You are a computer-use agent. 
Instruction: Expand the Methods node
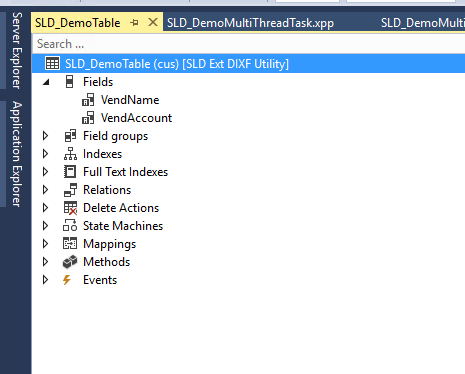[45, 262]
